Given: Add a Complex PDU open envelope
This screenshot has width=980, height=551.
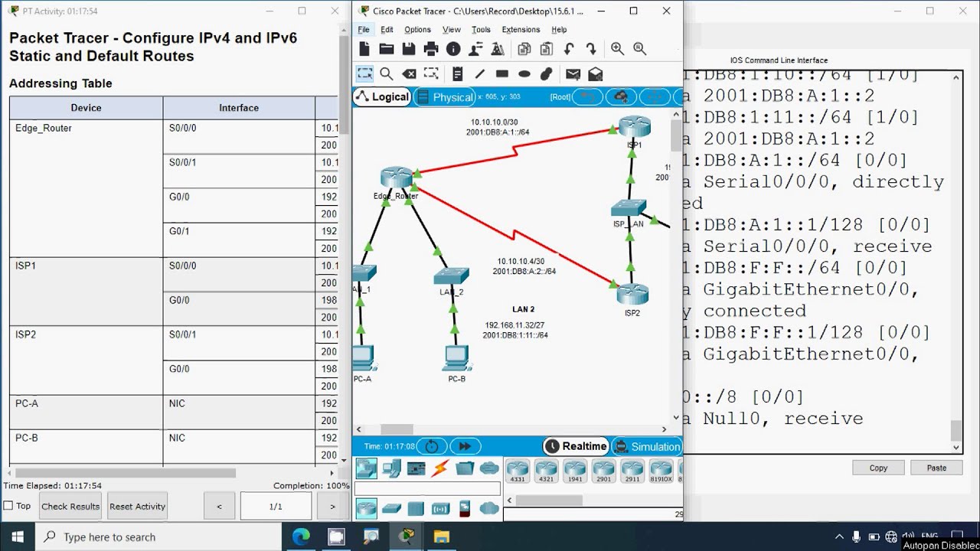Looking at the screenshot, I should pos(596,73).
